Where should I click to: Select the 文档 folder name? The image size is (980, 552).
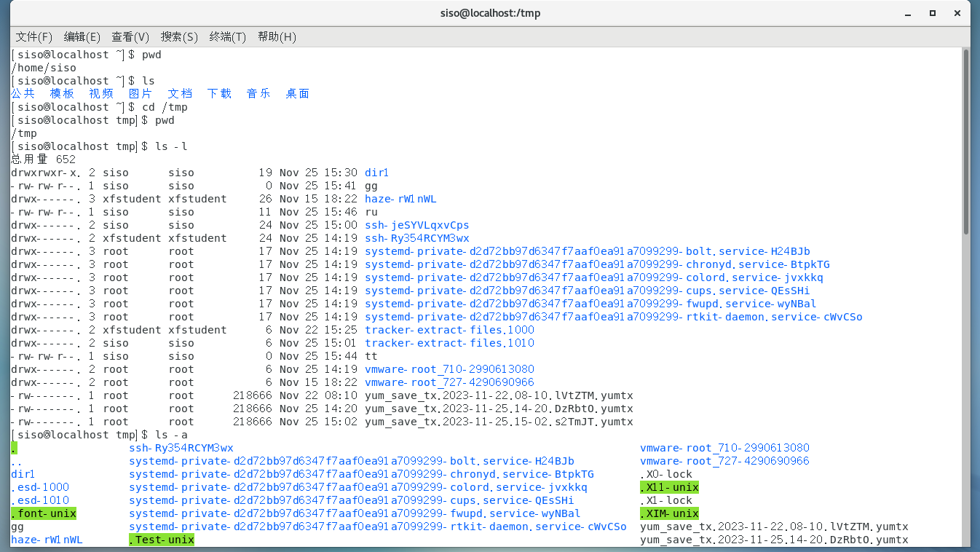(181, 94)
